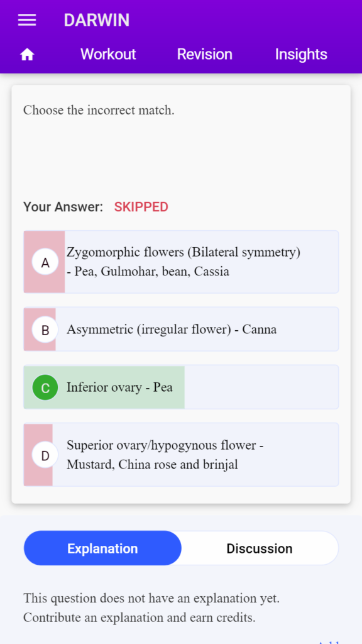Click the question text 'Choose the incorrect match'
362x644 pixels.
point(99,110)
